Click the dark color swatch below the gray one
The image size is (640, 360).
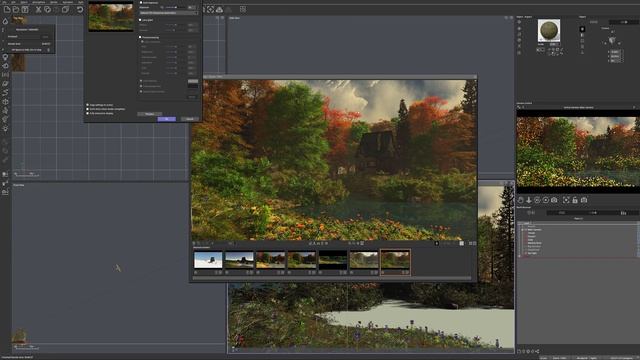tap(193, 86)
